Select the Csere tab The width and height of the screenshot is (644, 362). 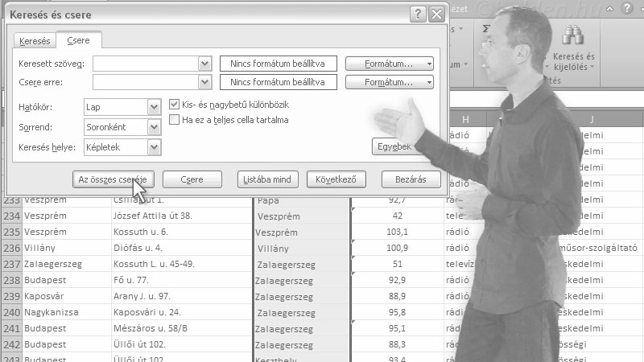click(x=78, y=40)
